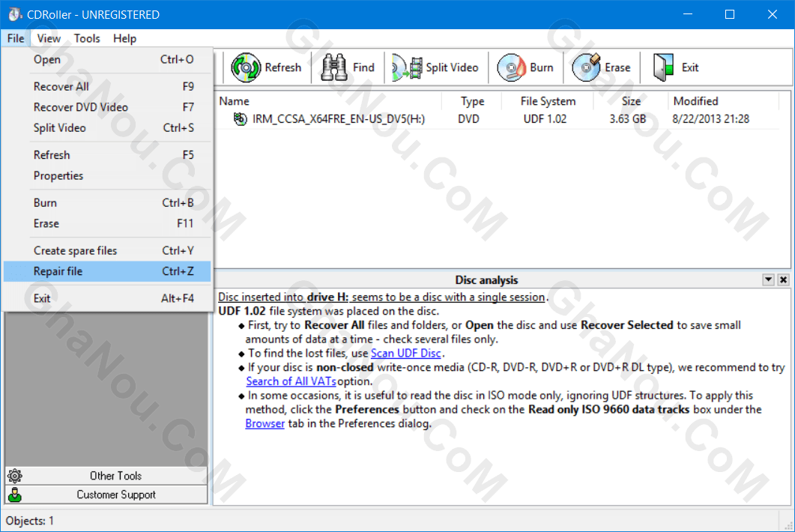The image size is (795, 532).
Task: Sort by the File System column header
Action: coord(548,101)
